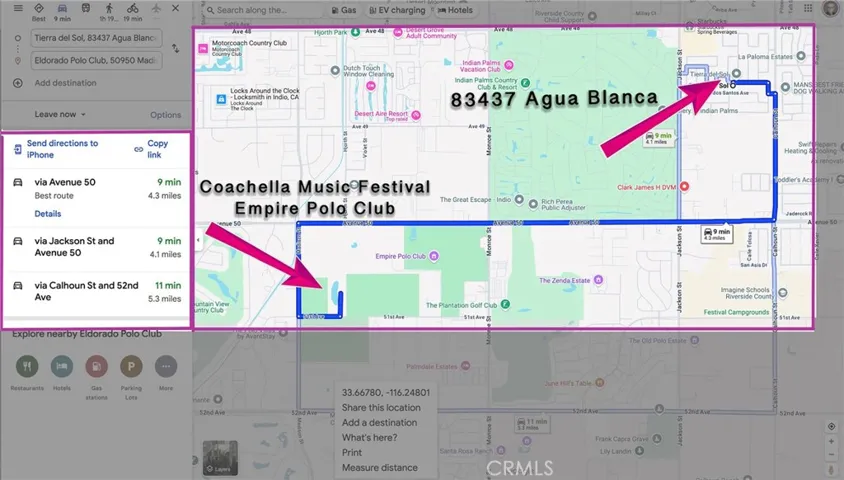Show your location on map
This screenshot has height=480, width=844.
click(x=831, y=426)
